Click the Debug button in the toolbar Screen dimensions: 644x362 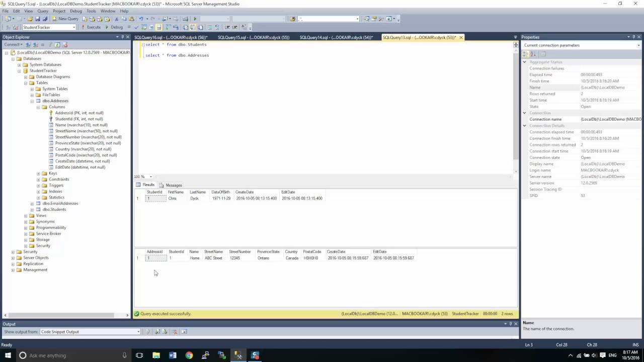pos(114,27)
